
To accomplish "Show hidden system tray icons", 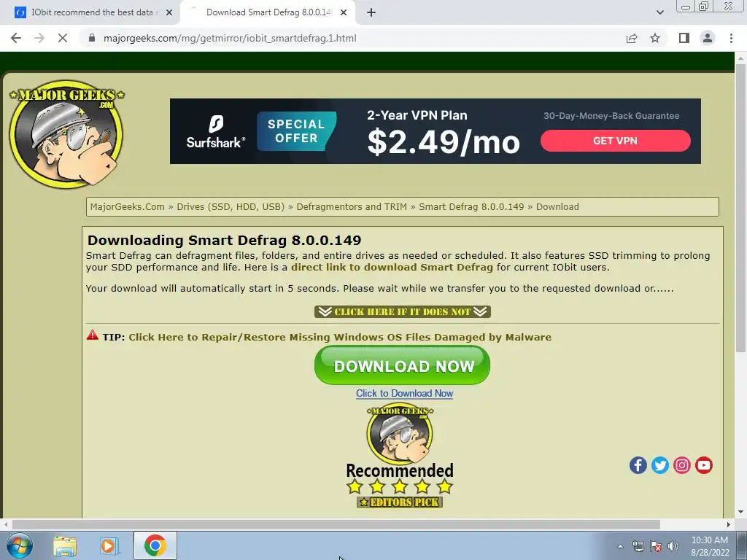I will pos(620,546).
